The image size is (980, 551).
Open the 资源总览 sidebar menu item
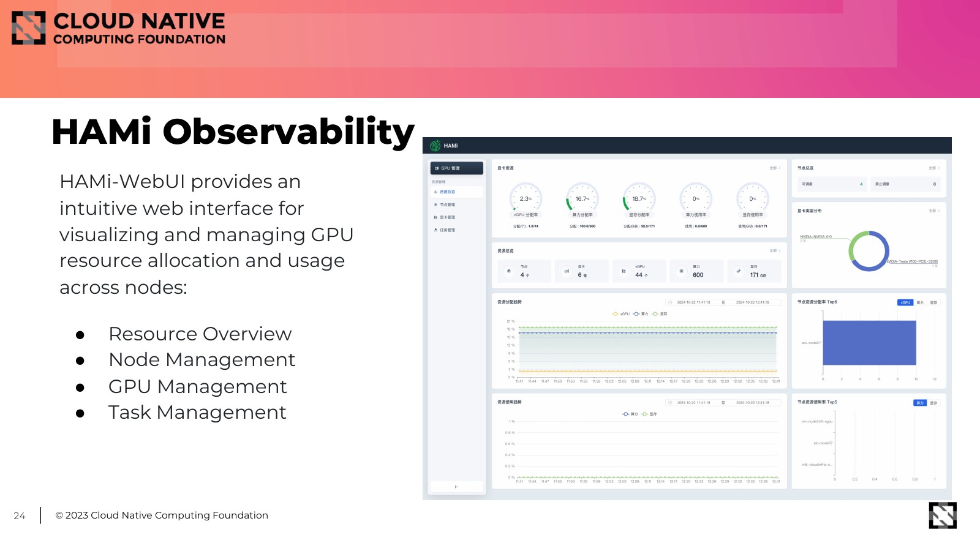pos(457,192)
